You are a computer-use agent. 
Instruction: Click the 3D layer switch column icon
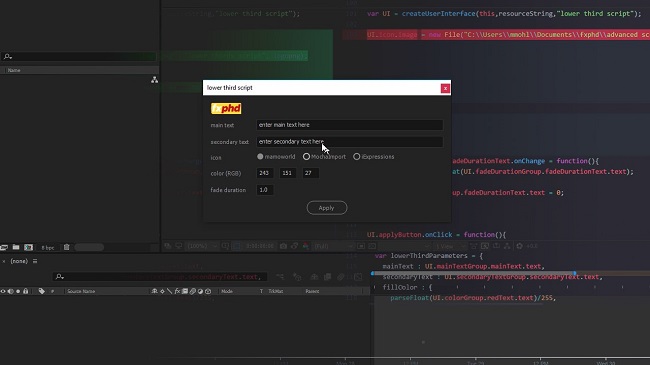[x=208, y=291]
